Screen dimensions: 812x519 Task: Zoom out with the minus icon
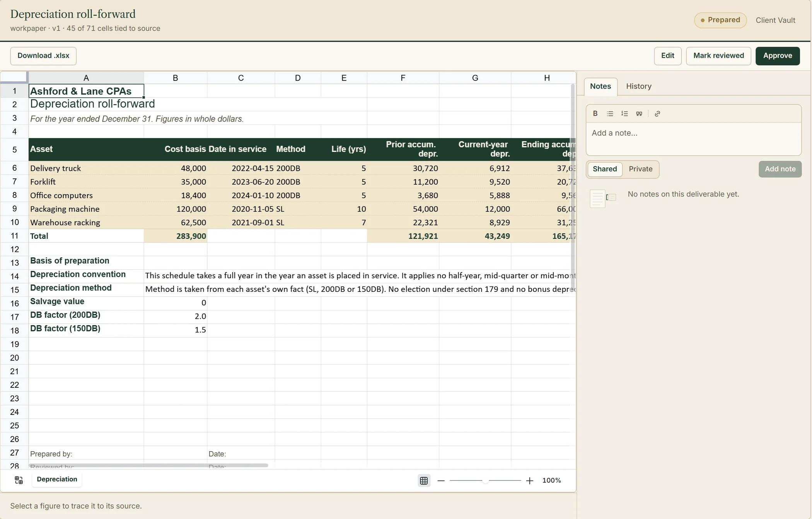[441, 480]
